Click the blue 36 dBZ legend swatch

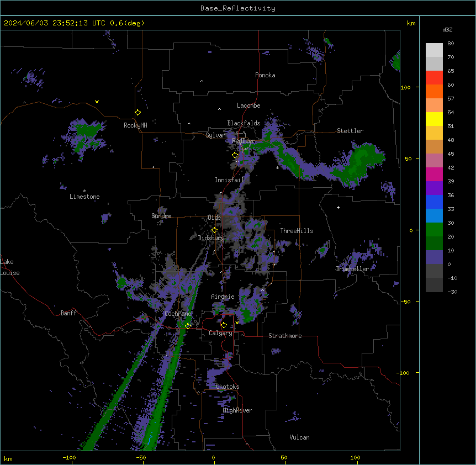[x=434, y=202]
